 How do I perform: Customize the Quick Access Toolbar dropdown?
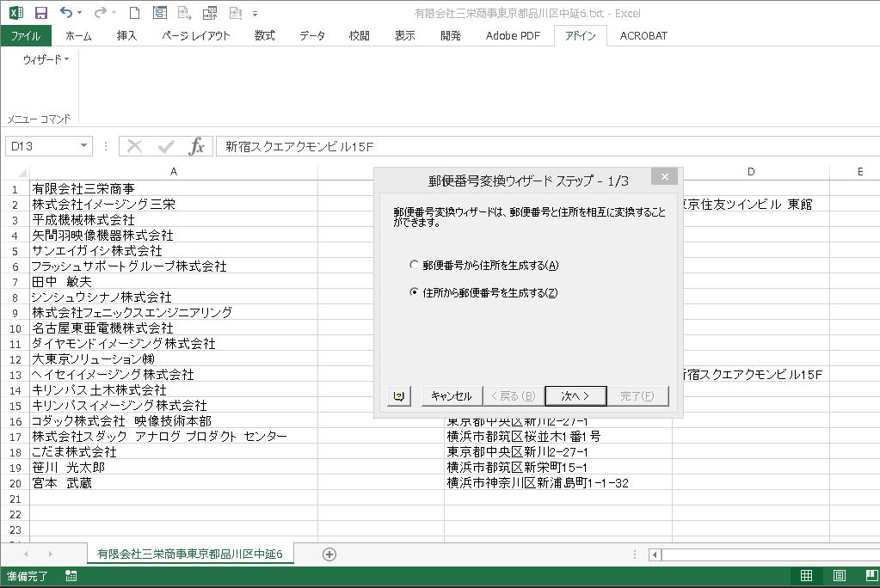pos(255,13)
